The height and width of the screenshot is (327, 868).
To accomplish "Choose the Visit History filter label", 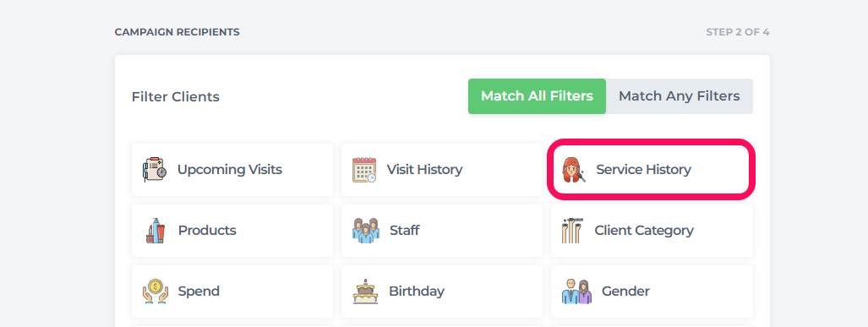I will click(x=424, y=169).
